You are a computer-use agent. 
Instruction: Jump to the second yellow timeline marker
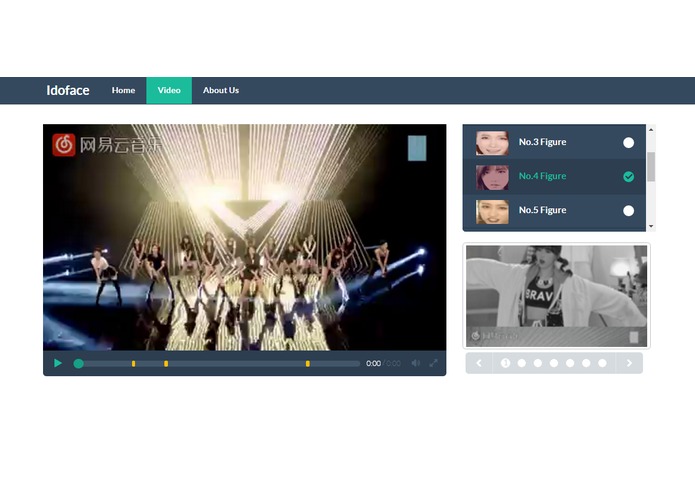click(x=166, y=364)
